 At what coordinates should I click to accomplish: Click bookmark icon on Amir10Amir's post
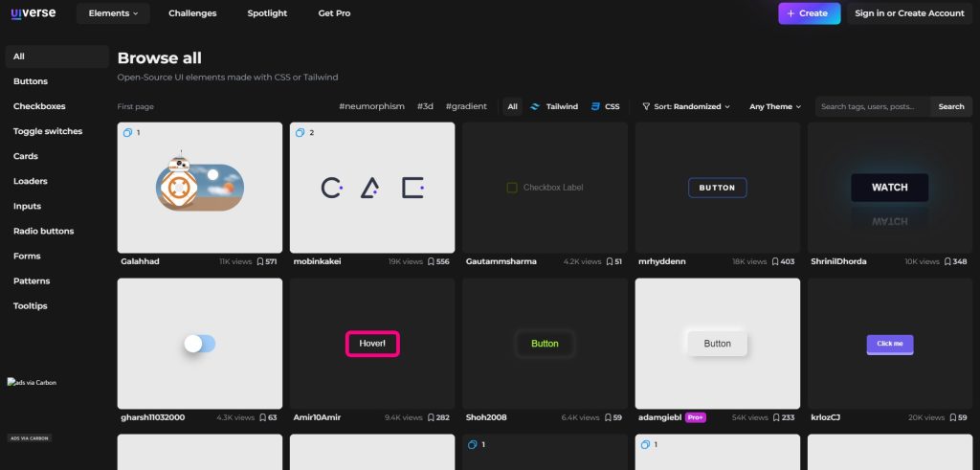431,417
